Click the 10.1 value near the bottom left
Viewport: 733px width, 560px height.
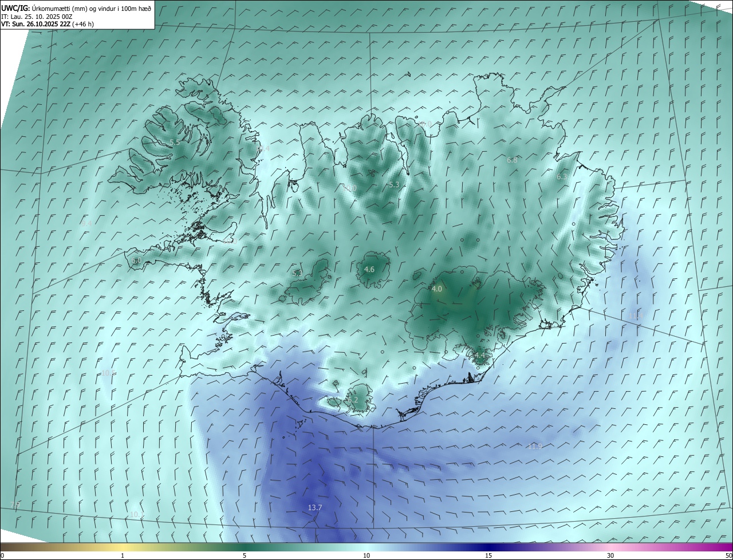click(137, 514)
